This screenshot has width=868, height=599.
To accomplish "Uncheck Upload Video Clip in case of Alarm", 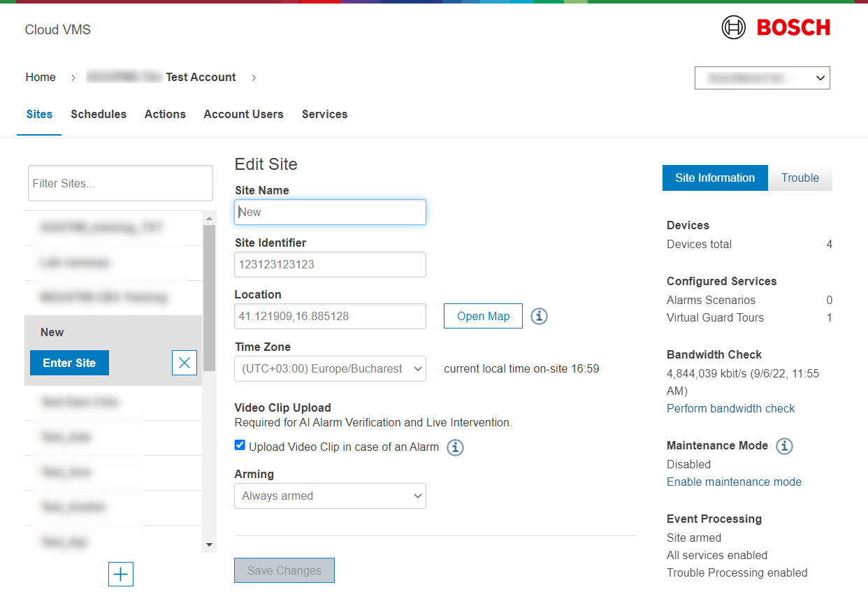I will (x=240, y=445).
